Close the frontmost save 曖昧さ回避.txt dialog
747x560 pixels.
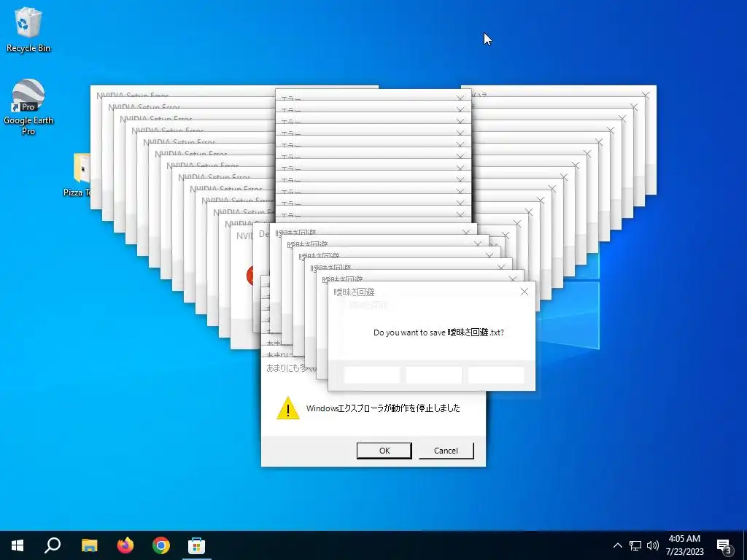coord(524,292)
